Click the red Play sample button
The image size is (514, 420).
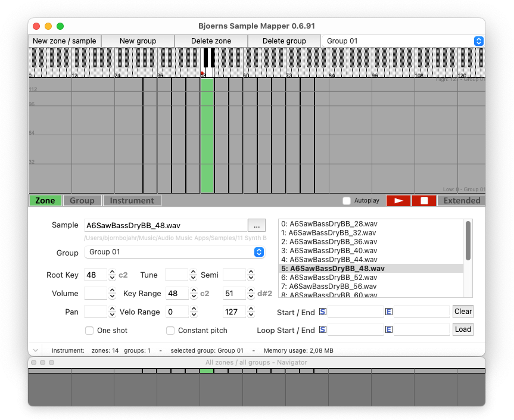click(398, 201)
